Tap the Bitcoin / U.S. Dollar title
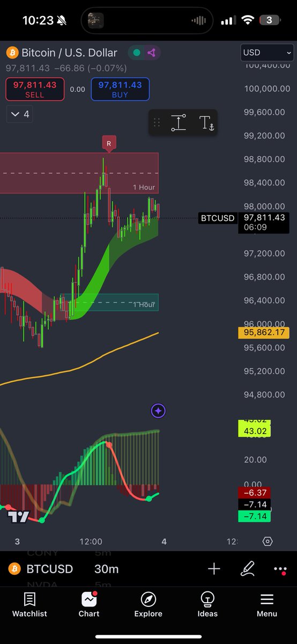The image size is (297, 644). [x=69, y=53]
